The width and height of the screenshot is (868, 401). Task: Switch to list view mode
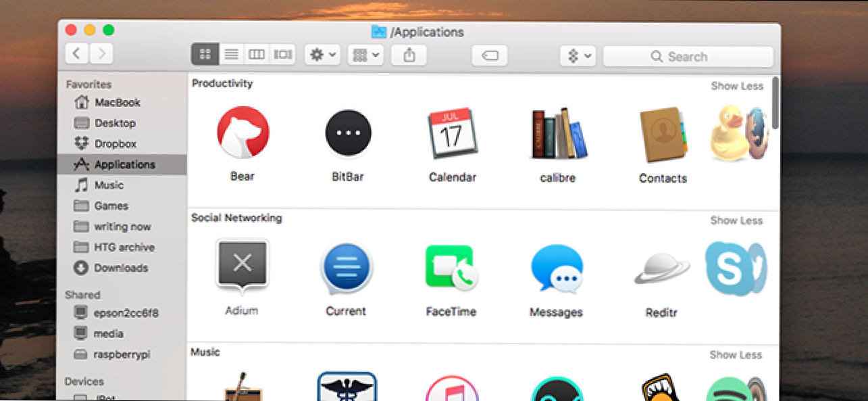point(231,55)
